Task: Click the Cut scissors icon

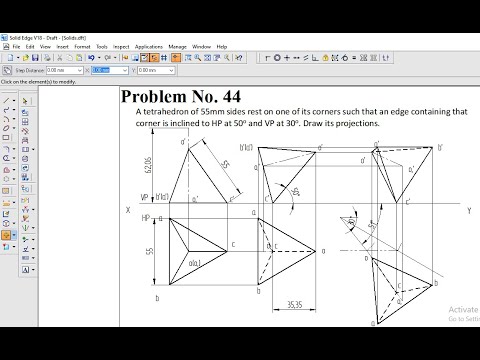Action: point(60,58)
